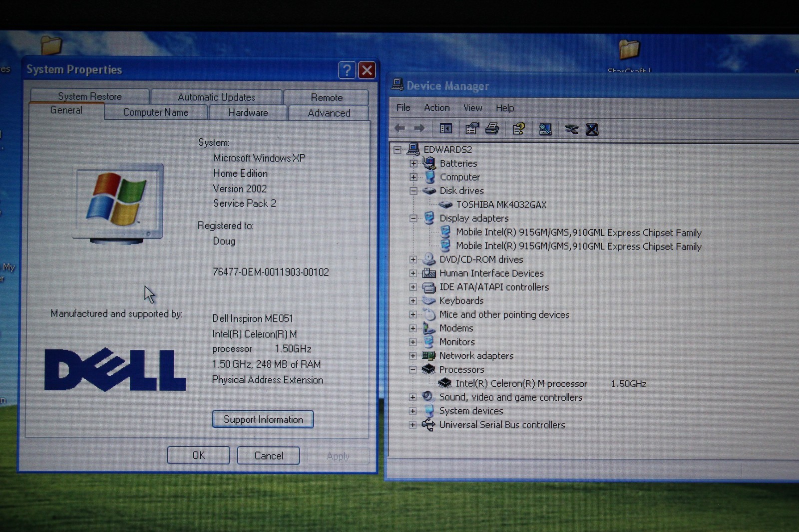Viewport: 799px width, 532px height.
Task: Expand the Network adapters node
Action: [x=413, y=356]
